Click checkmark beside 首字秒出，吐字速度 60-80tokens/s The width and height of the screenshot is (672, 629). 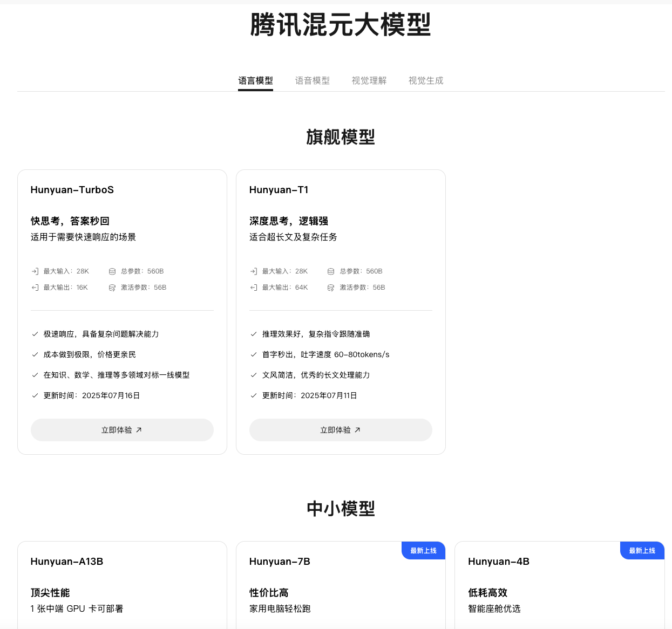tap(254, 354)
